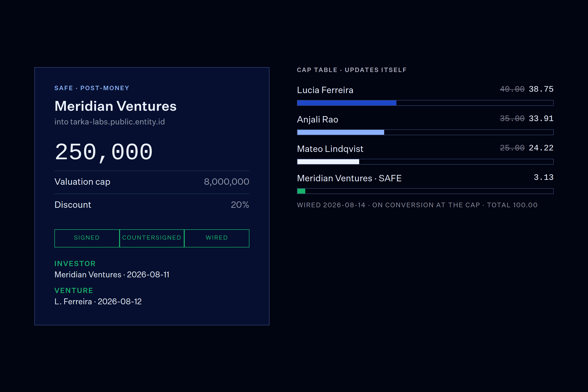
Task: Click the WIRED 2026-08-14 footer note
Action: pos(417,205)
